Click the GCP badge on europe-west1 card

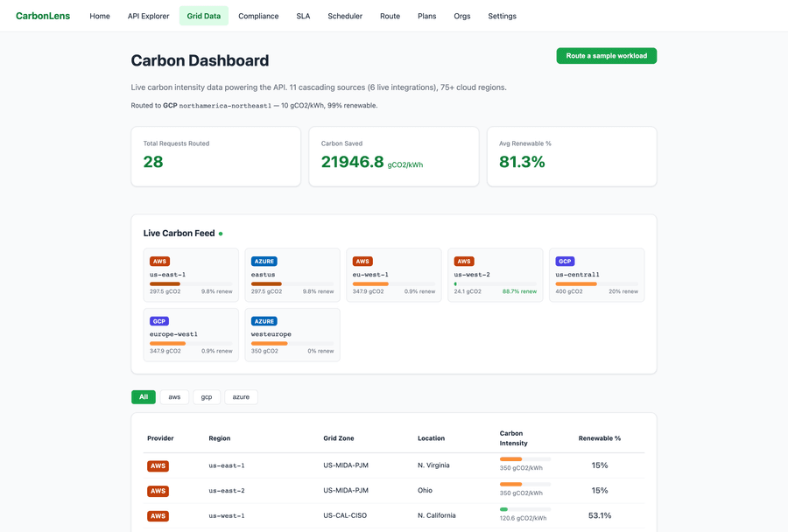[158, 321]
